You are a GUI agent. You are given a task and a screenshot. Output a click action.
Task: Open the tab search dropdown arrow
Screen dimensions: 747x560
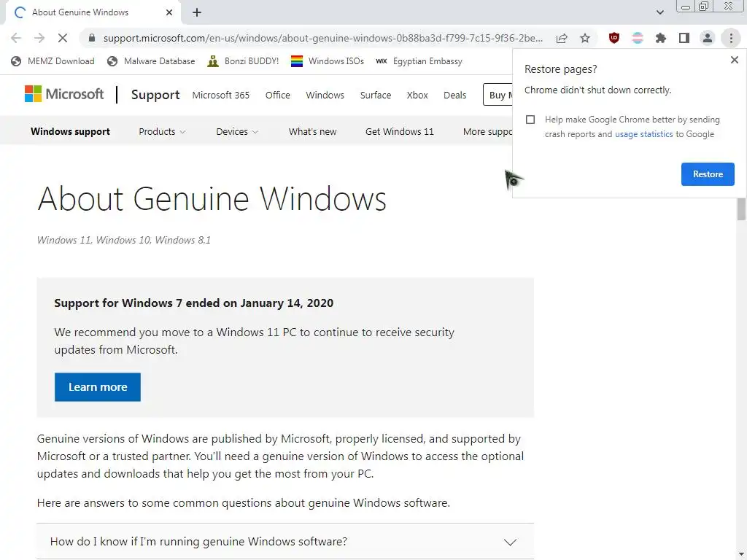pos(659,12)
